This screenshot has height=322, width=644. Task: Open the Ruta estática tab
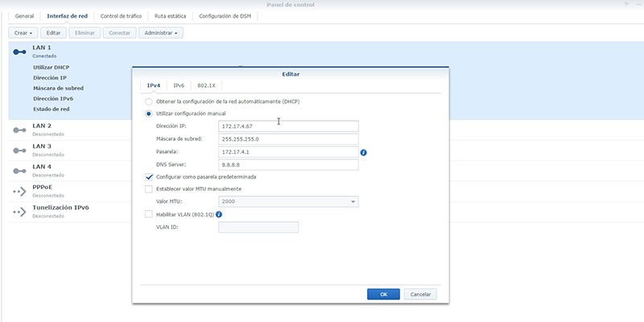click(x=170, y=16)
